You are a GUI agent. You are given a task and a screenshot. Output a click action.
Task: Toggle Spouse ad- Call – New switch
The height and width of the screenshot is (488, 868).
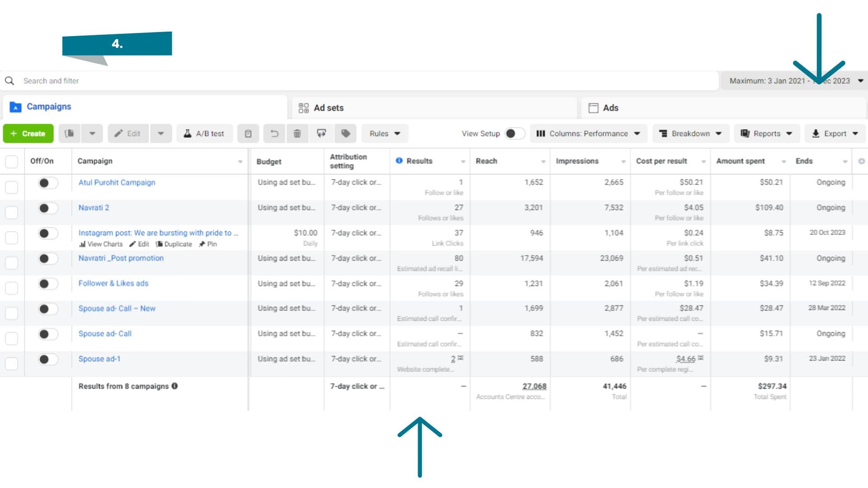(48, 309)
